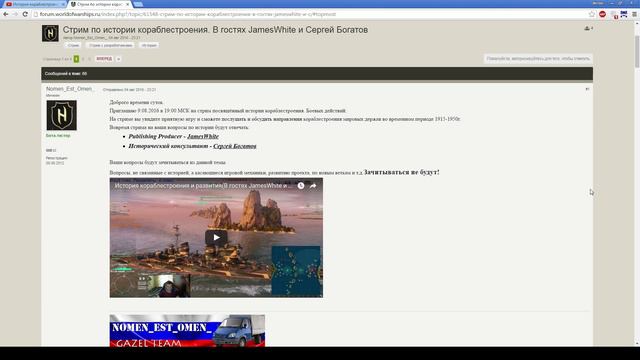This screenshot has height=360, width=640.
Task: Go back with the browser back arrow
Action: (x=6, y=14)
